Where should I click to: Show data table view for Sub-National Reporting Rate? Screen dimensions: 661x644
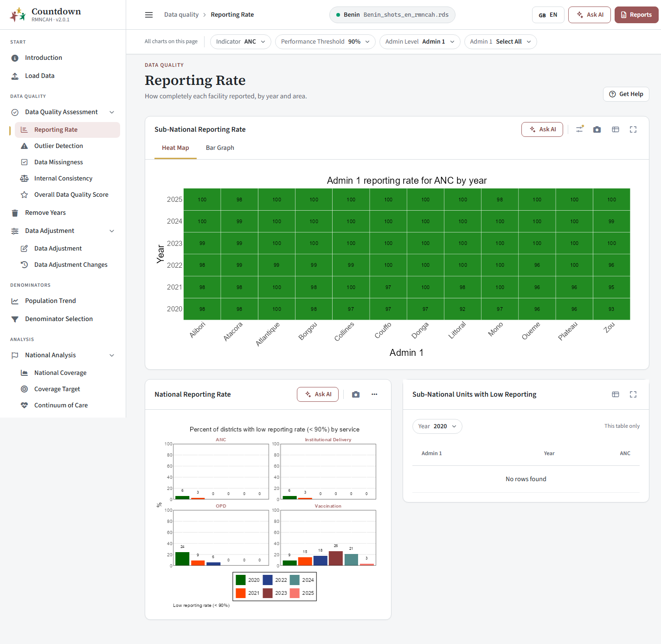pyautogui.click(x=616, y=129)
